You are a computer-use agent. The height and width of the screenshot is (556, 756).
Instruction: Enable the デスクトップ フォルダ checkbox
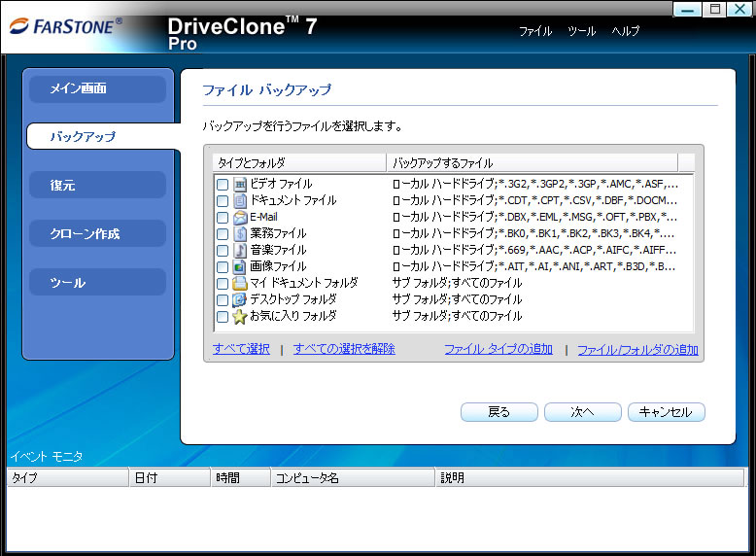pyautogui.click(x=223, y=300)
